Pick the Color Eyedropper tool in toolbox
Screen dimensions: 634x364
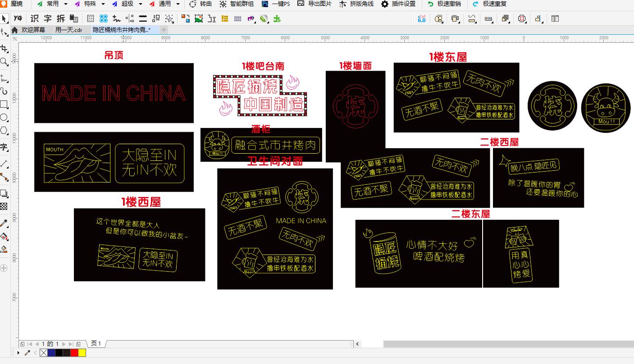4,223
